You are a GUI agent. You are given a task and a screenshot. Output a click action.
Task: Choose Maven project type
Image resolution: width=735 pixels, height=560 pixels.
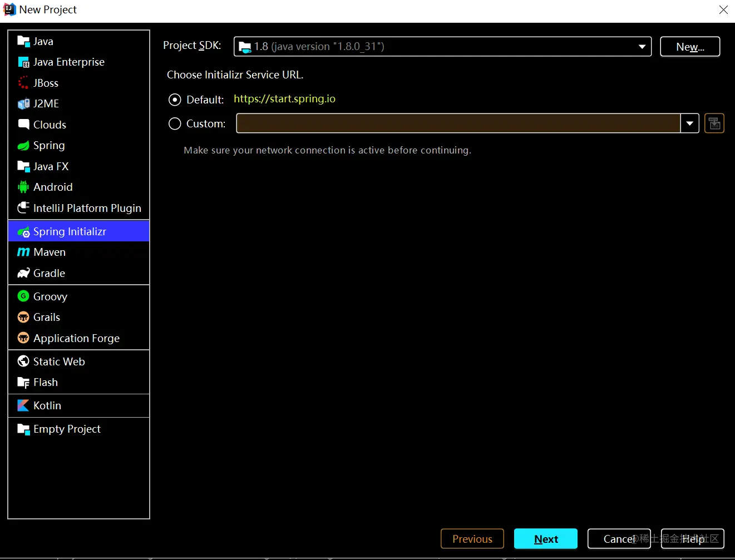pyautogui.click(x=79, y=252)
